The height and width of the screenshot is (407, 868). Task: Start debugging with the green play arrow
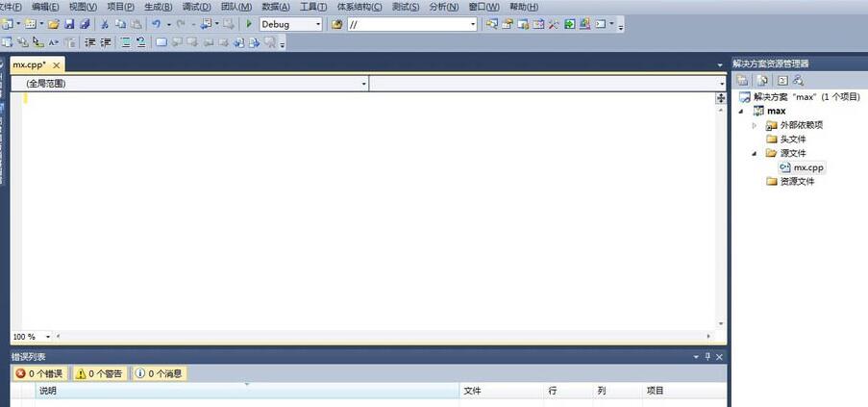coord(249,24)
